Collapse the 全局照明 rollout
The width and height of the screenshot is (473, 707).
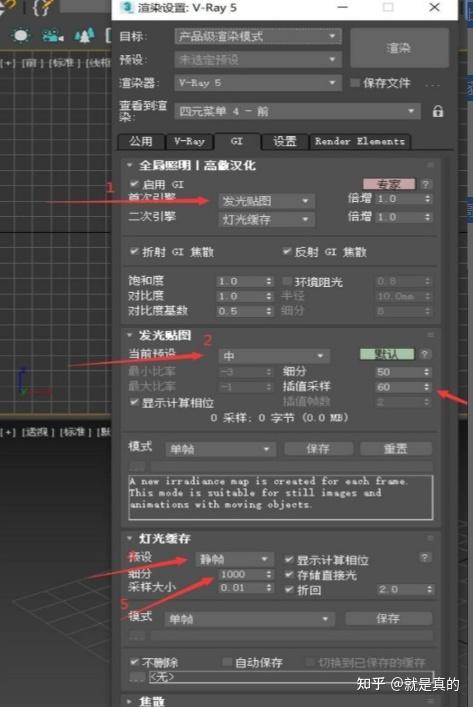pyautogui.click(x=129, y=165)
